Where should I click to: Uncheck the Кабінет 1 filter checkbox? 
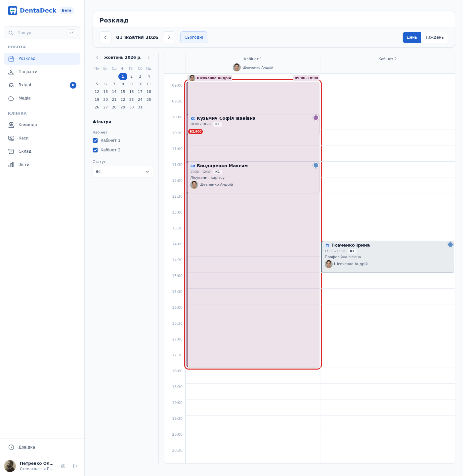(95, 140)
